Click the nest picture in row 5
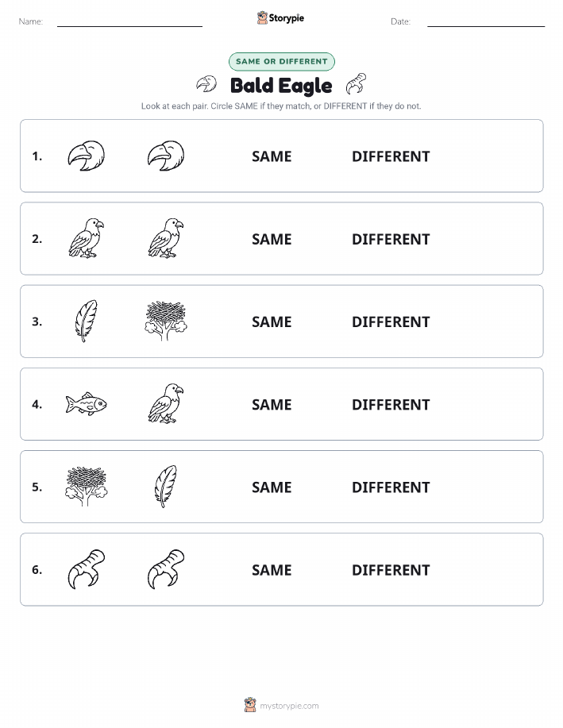The width and height of the screenshot is (563, 728). coord(87,486)
